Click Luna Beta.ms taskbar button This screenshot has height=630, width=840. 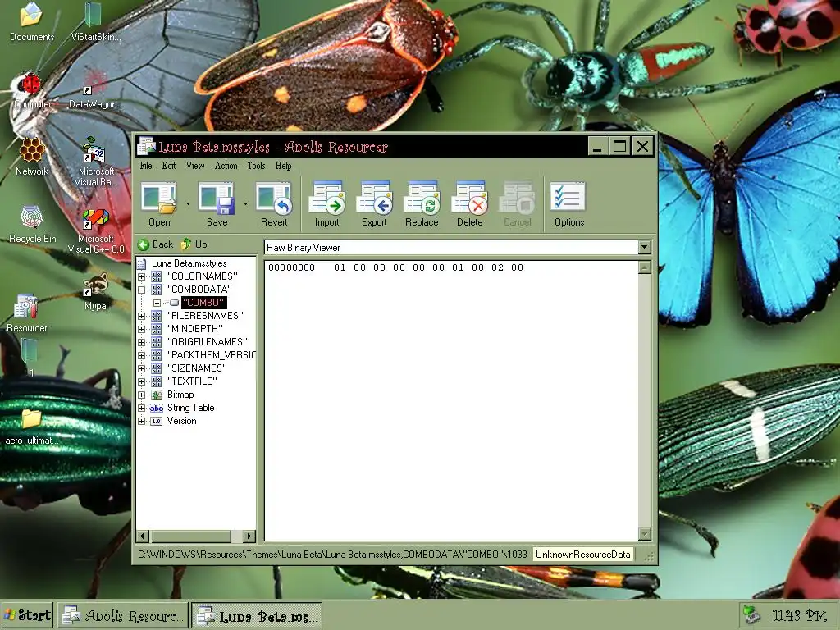point(257,615)
